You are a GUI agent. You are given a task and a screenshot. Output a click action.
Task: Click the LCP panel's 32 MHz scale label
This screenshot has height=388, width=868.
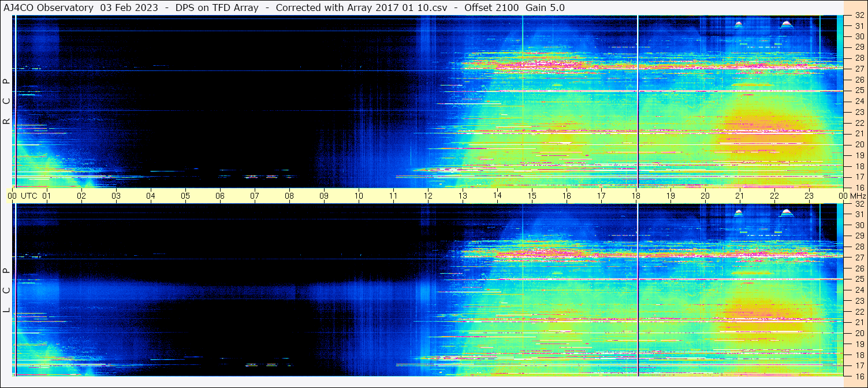(x=859, y=204)
